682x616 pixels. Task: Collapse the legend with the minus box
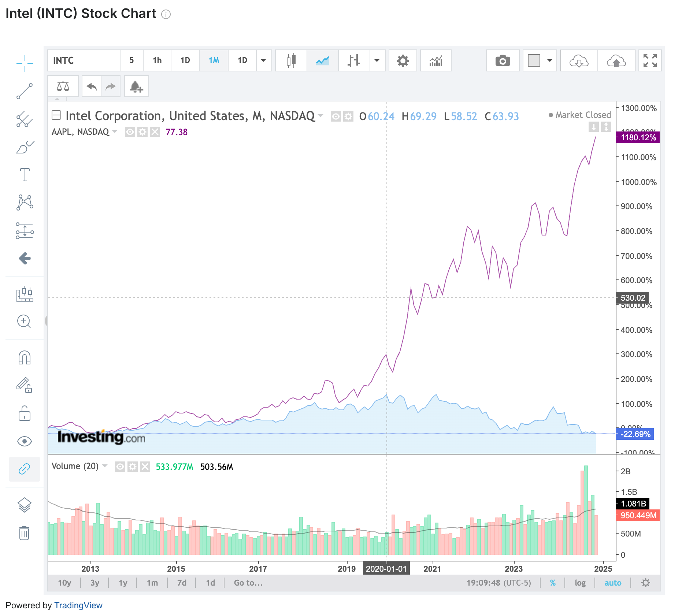pyautogui.click(x=56, y=115)
